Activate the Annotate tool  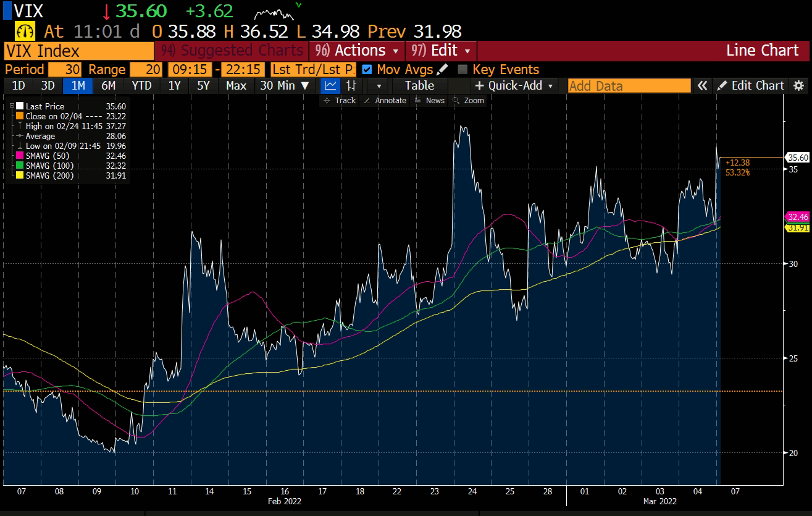[385, 100]
